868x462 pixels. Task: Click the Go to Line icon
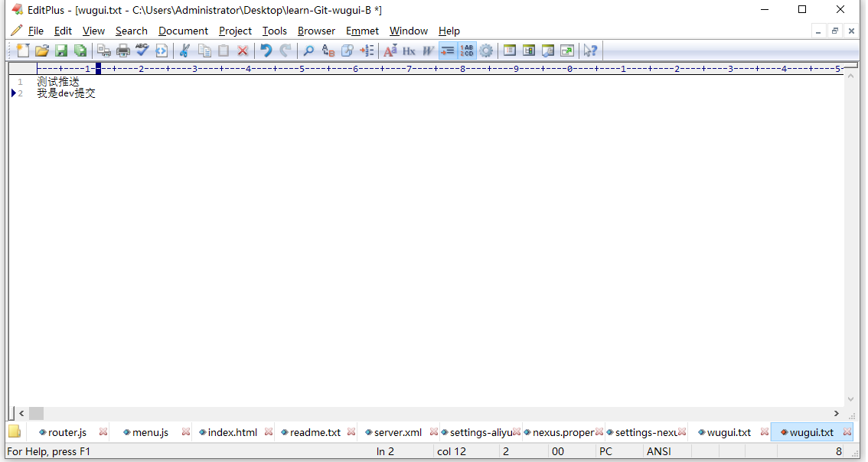click(367, 51)
